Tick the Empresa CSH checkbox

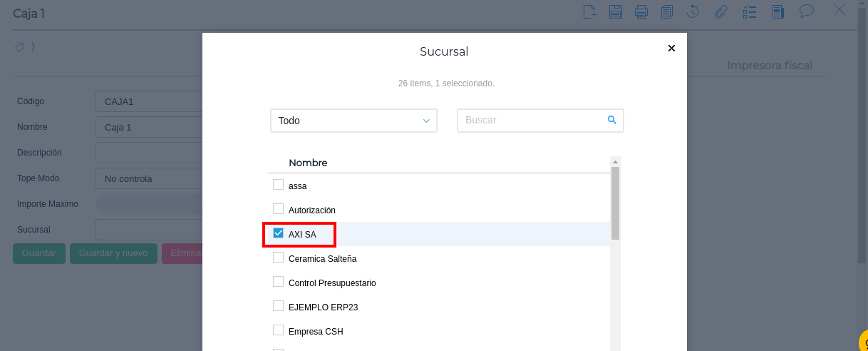pyautogui.click(x=279, y=330)
